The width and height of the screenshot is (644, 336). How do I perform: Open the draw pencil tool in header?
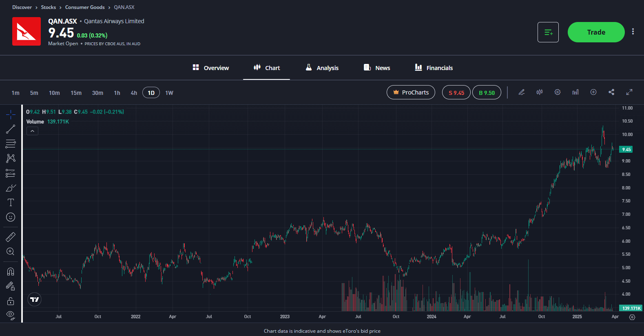click(x=522, y=92)
